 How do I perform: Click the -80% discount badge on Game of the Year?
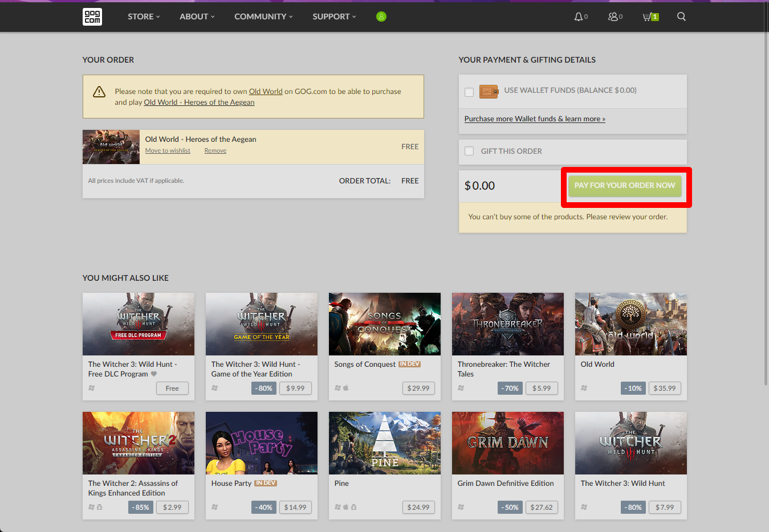[x=264, y=388]
